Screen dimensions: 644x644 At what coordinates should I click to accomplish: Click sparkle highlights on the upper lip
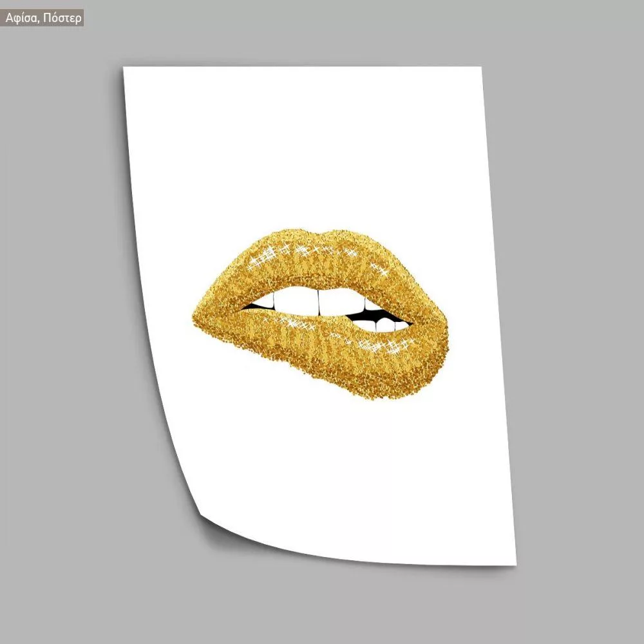pyautogui.click(x=283, y=251)
